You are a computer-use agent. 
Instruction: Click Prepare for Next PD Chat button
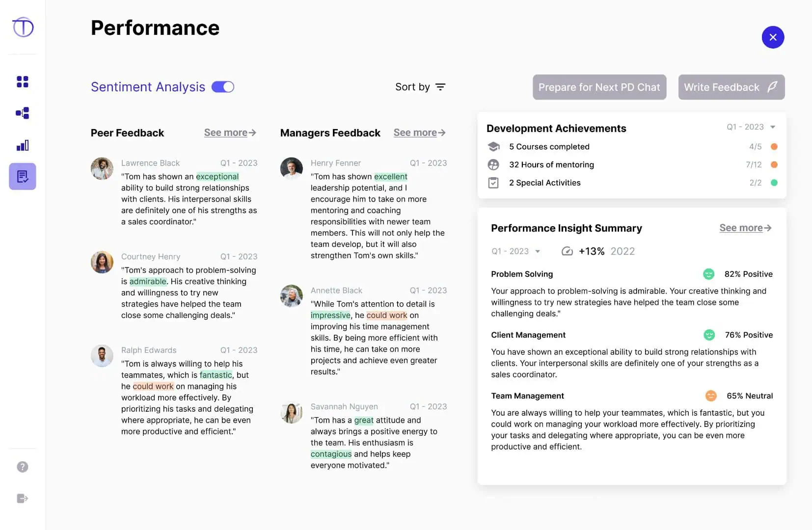599,87
